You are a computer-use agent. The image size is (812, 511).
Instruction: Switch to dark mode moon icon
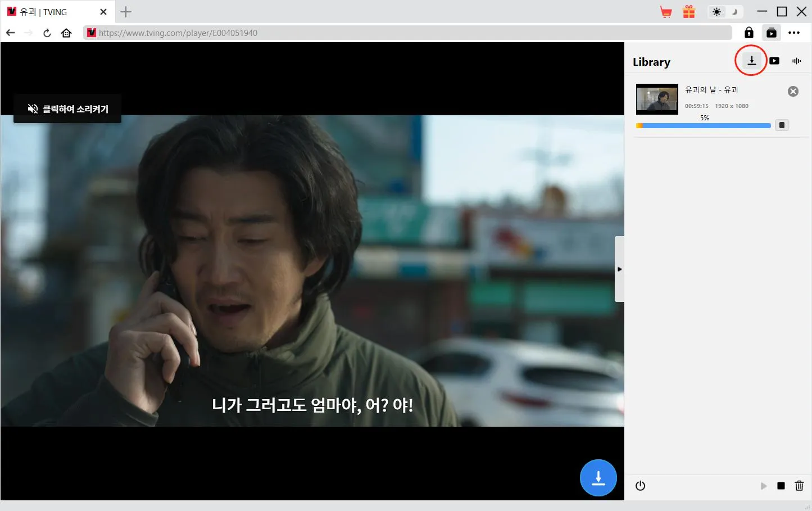[734, 12]
